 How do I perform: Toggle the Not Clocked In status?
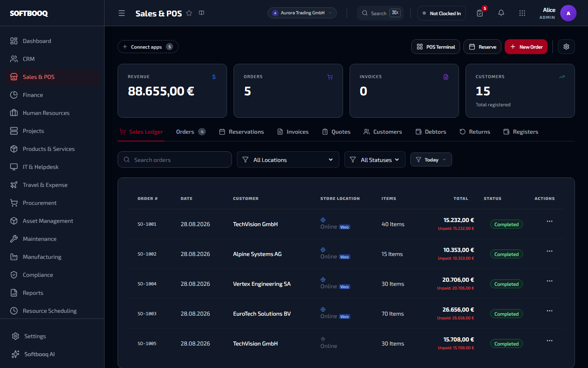pyautogui.click(x=441, y=13)
